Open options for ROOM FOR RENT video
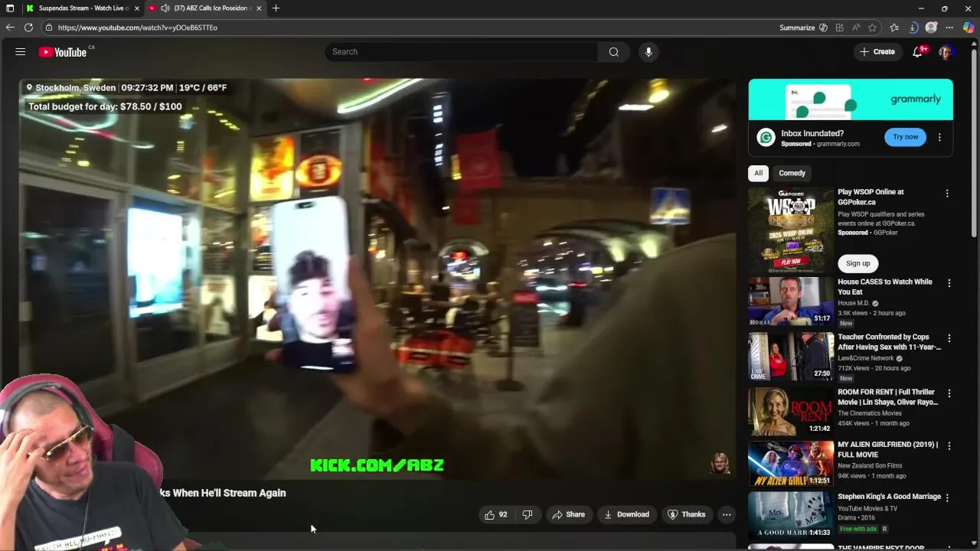Screen dimensions: 980x551 tap(949, 393)
